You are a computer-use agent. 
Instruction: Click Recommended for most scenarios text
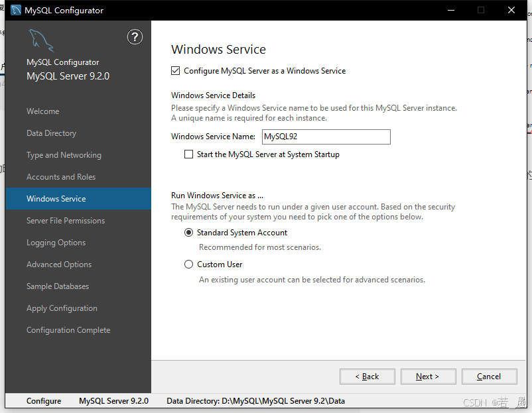pos(260,247)
